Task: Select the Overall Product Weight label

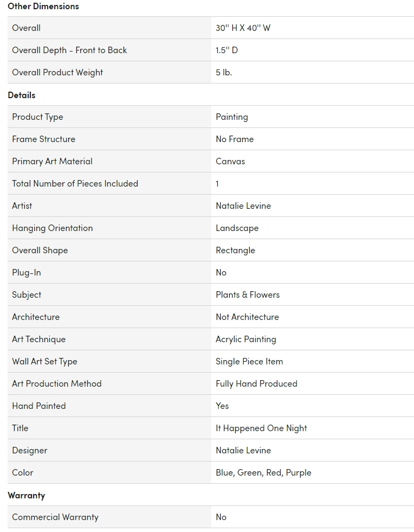Action: [x=57, y=73]
